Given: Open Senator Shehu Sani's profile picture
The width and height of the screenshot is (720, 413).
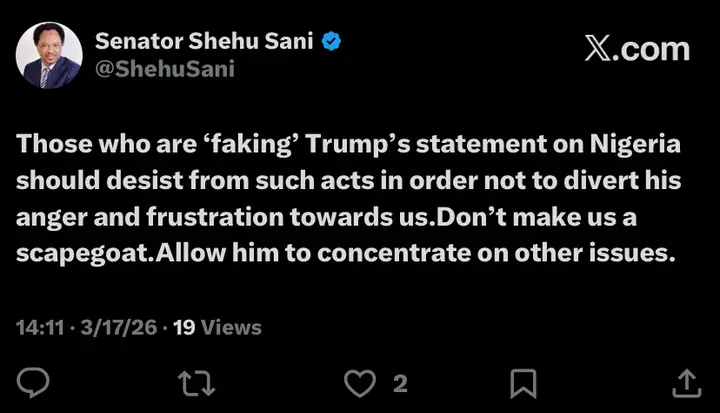Looking at the screenshot, I should pyautogui.click(x=49, y=55).
